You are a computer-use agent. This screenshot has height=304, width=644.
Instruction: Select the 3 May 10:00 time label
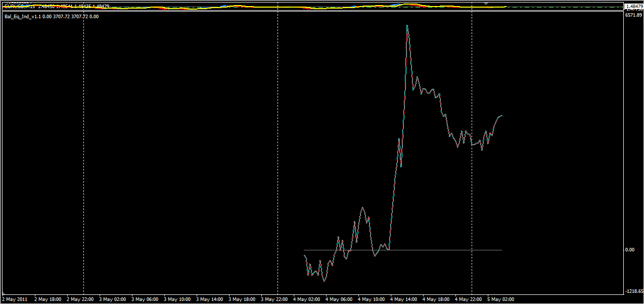pos(177,299)
